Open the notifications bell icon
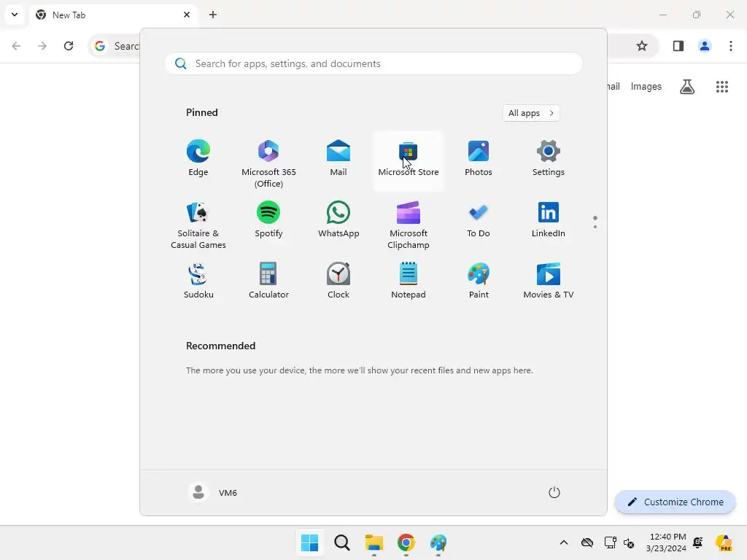 (x=698, y=542)
